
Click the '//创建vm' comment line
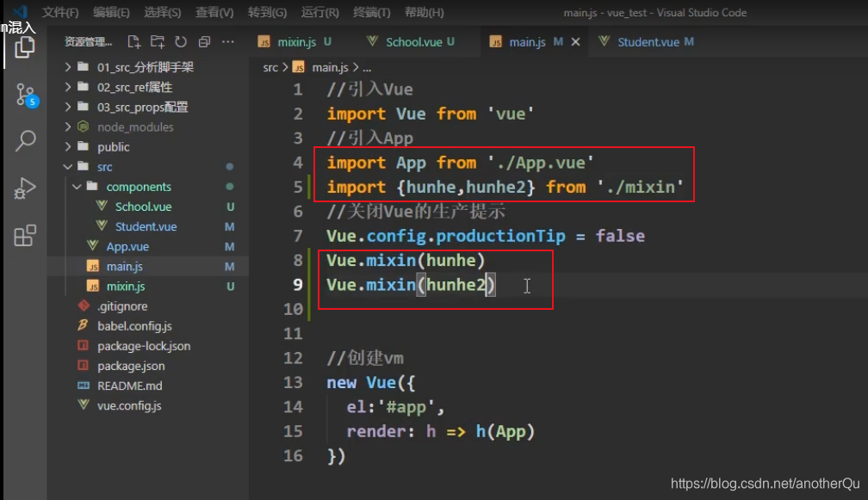365,358
